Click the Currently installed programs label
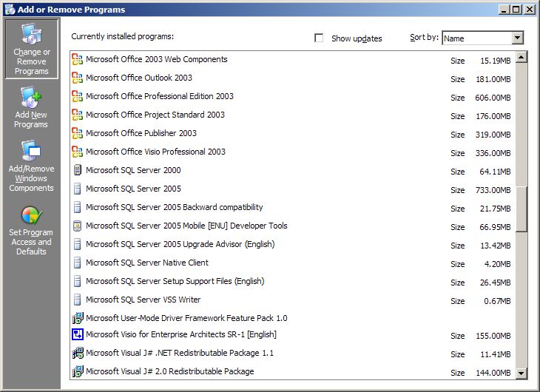Image resolution: width=540 pixels, height=392 pixels. [x=123, y=36]
